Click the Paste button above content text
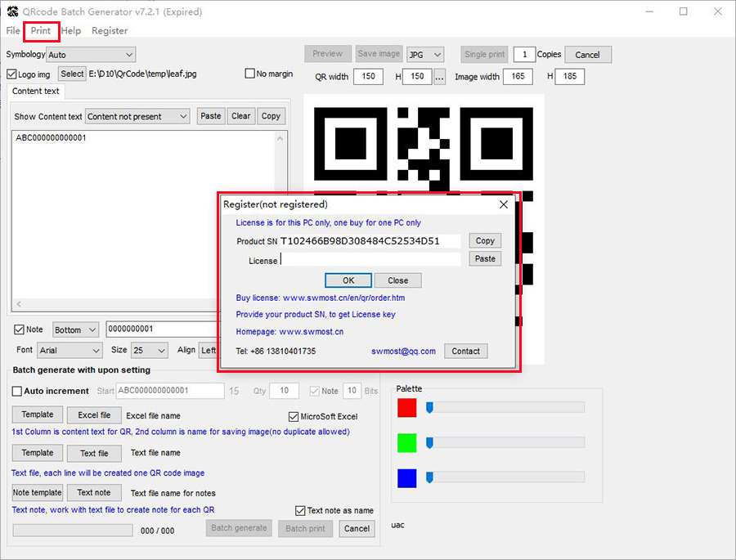 pyautogui.click(x=211, y=116)
